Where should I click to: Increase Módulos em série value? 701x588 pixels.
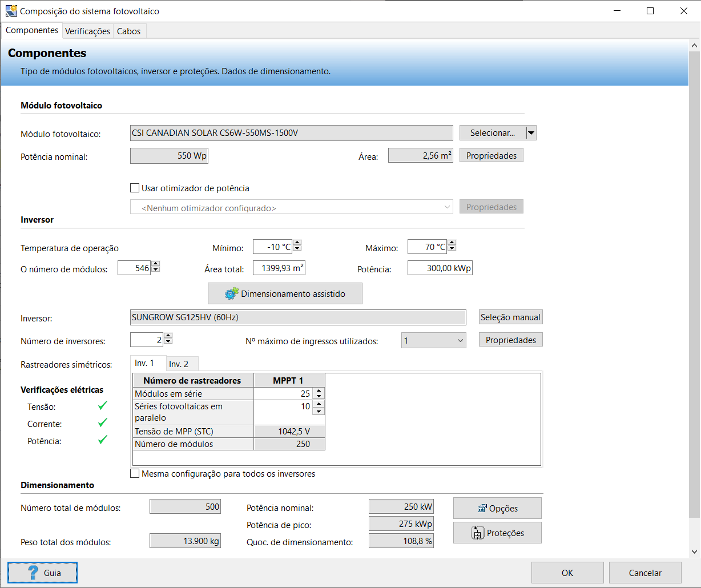(x=319, y=391)
